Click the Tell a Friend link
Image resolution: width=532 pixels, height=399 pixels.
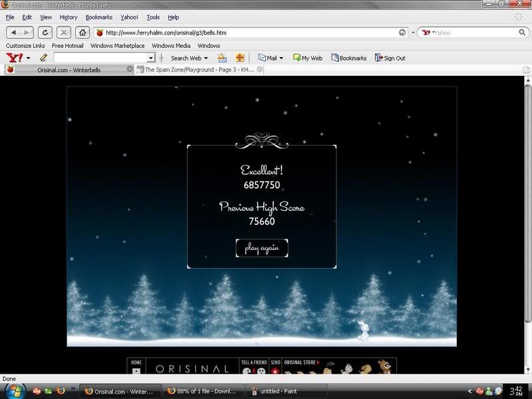click(x=254, y=362)
